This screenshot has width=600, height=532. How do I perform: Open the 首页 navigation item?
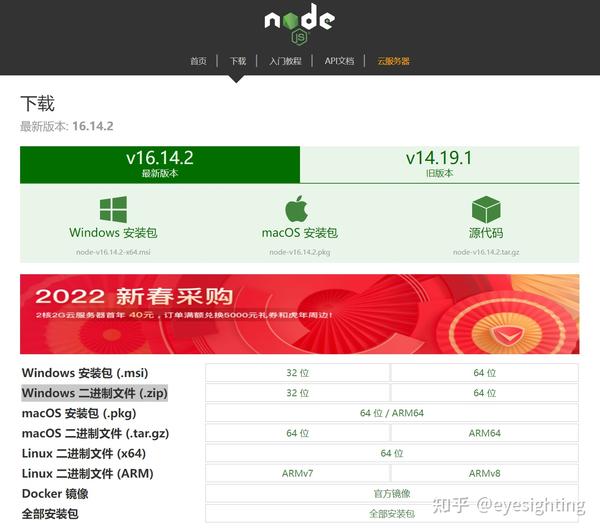198,61
